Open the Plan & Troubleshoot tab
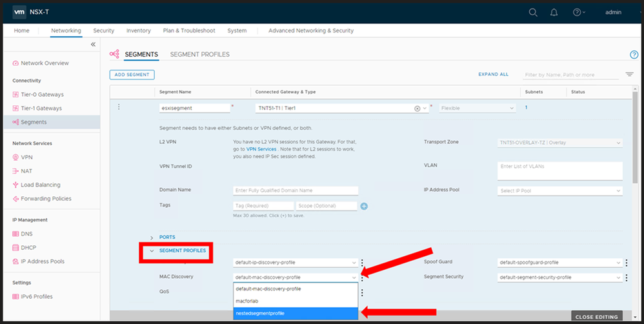The height and width of the screenshot is (324, 644). [189, 30]
